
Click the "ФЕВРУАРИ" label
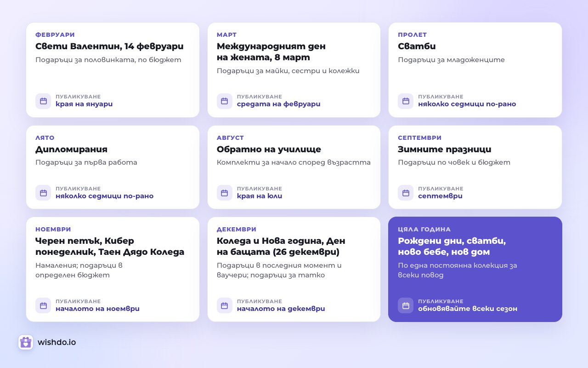tap(55, 35)
